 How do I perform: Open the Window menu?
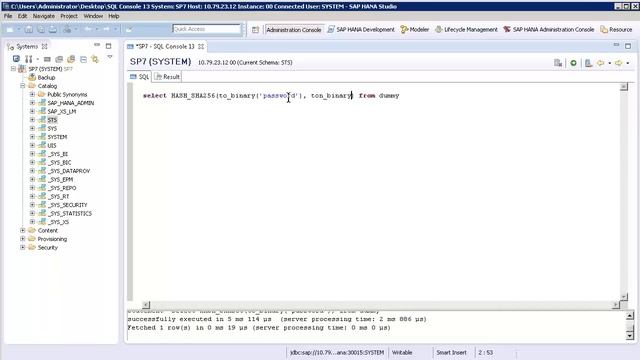tap(93, 16)
